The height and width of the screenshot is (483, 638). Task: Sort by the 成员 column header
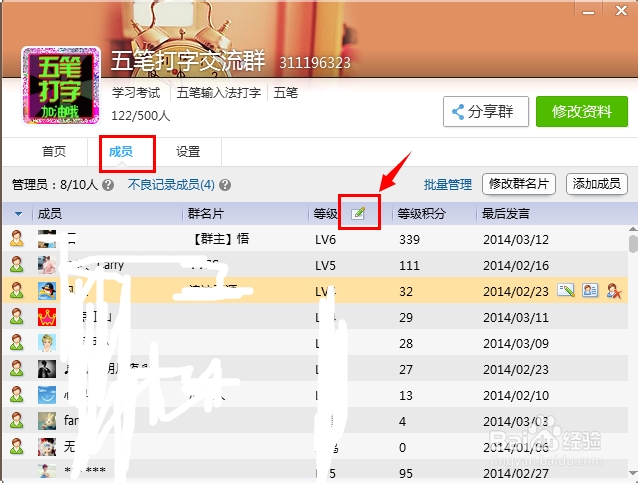tap(50, 214)
